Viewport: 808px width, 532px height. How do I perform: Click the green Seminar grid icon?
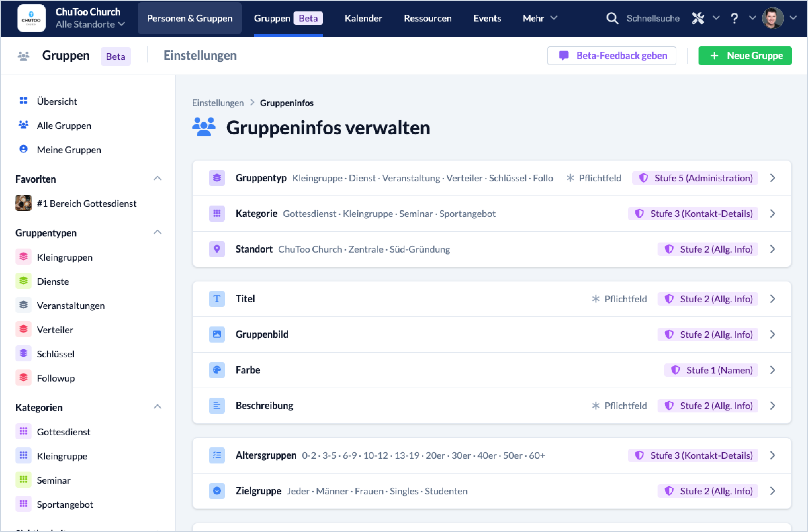(x=24, y=480)
